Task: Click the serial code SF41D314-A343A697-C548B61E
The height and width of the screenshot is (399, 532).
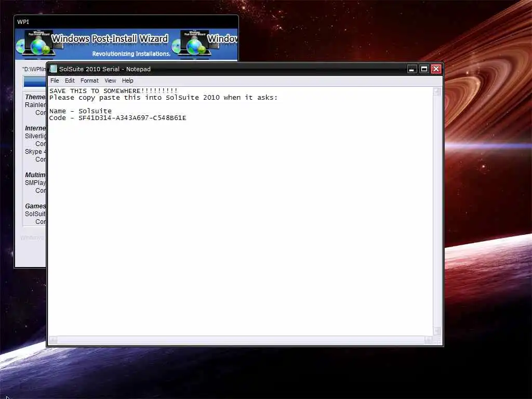Action: tap(132, 118)
